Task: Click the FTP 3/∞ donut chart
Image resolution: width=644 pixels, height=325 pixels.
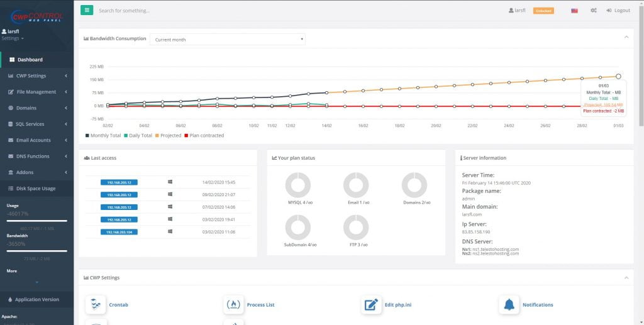Action: (356, 228)
